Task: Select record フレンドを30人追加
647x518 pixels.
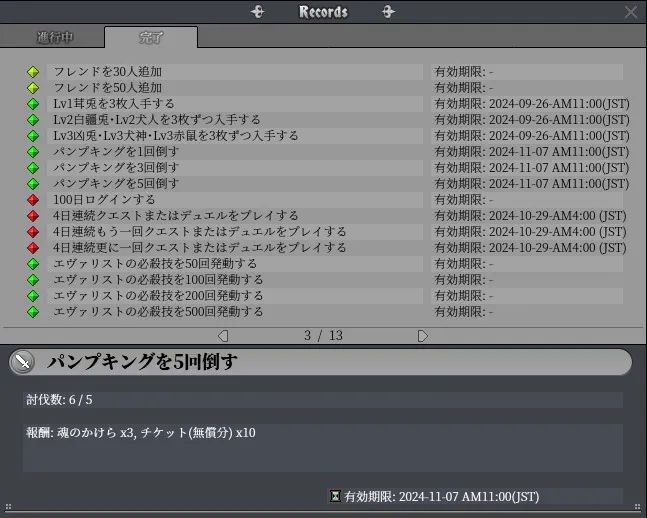Action: (x=235, y=72)
